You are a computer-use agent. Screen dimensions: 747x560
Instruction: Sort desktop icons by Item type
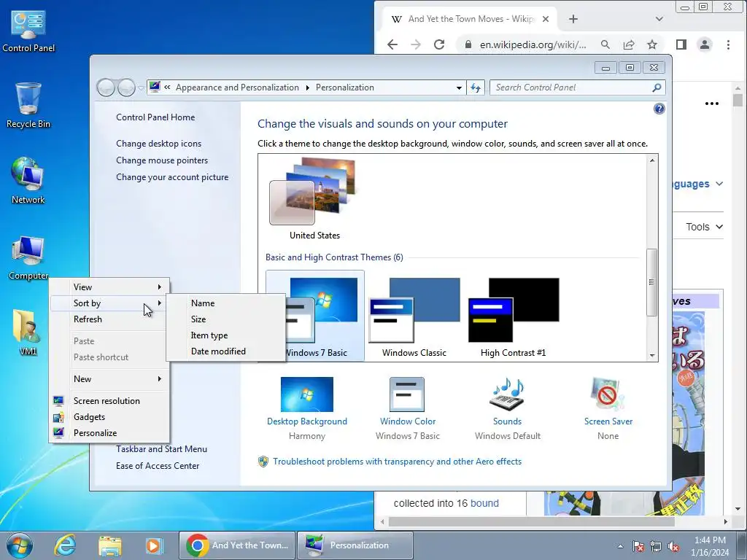tap(226, 335)
